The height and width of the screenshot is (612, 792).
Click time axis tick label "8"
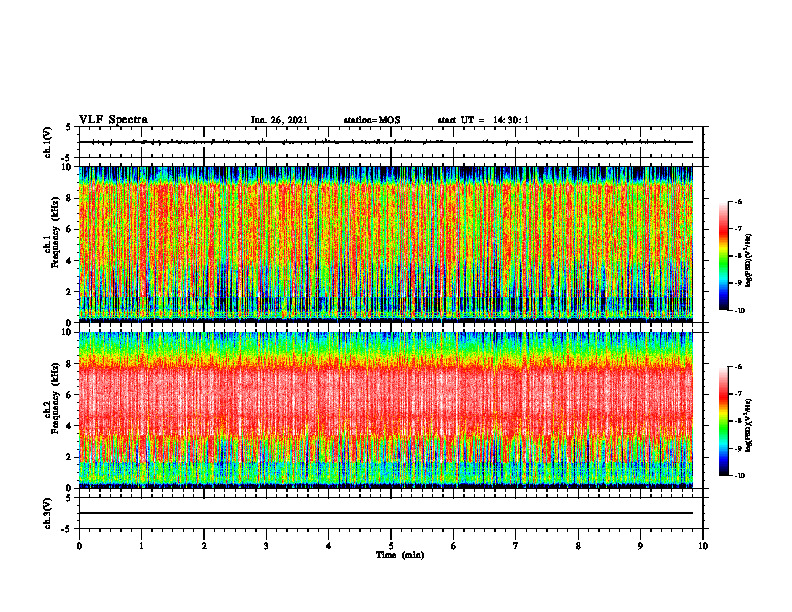(578, 546)
